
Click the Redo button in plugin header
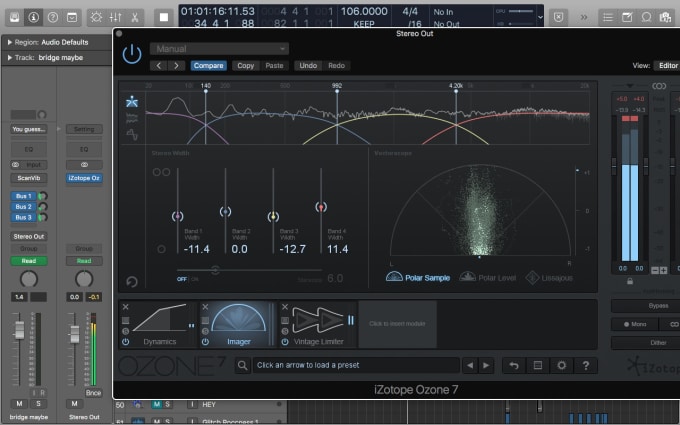(337, 65)
